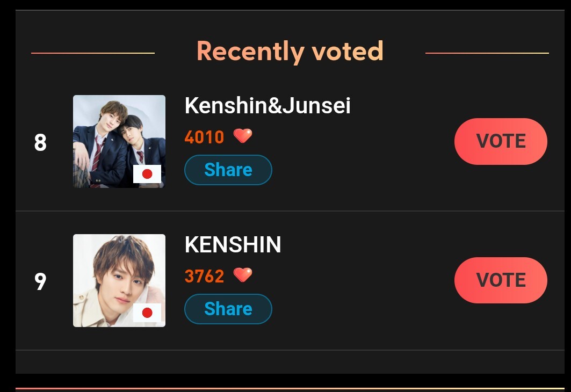Viewport: 571px width, 392px height.
Task: Click the VOTE button for KENSHIN
Action: click(501, 280)
